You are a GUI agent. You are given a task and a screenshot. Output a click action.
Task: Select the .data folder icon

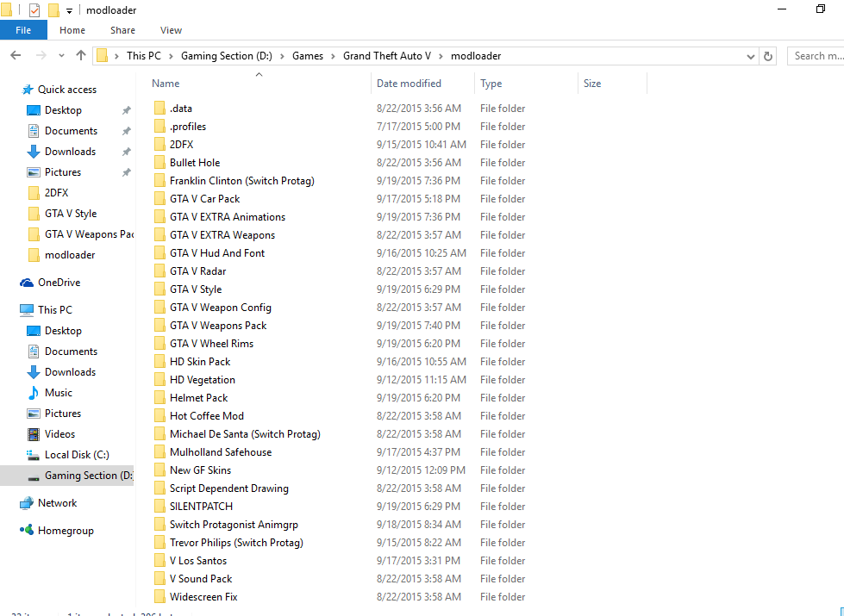(159, 109)
